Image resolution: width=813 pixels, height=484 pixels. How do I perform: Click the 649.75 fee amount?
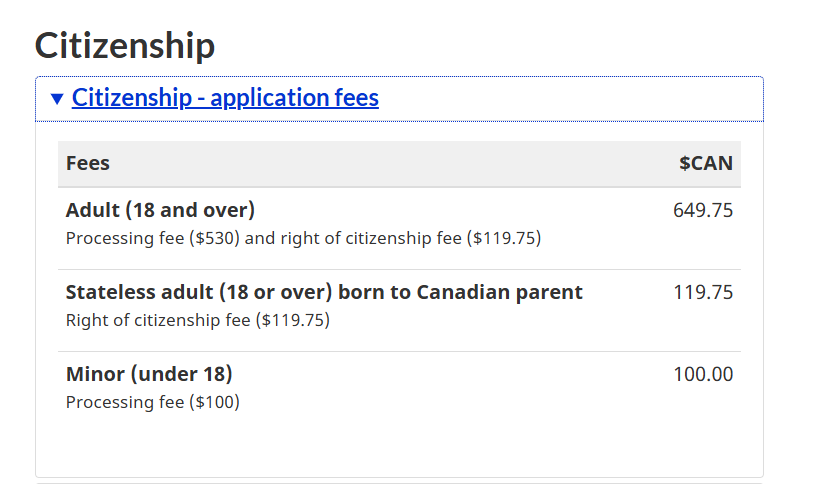click(703, 210)
